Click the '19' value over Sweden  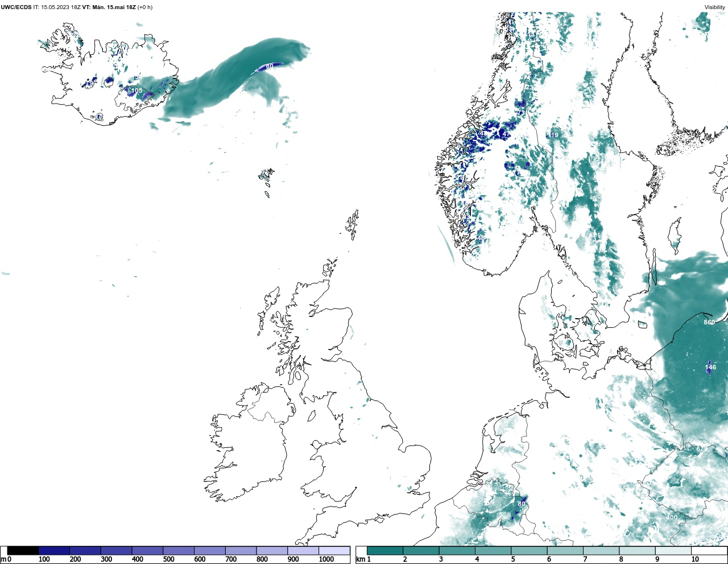tap(555, 135)
